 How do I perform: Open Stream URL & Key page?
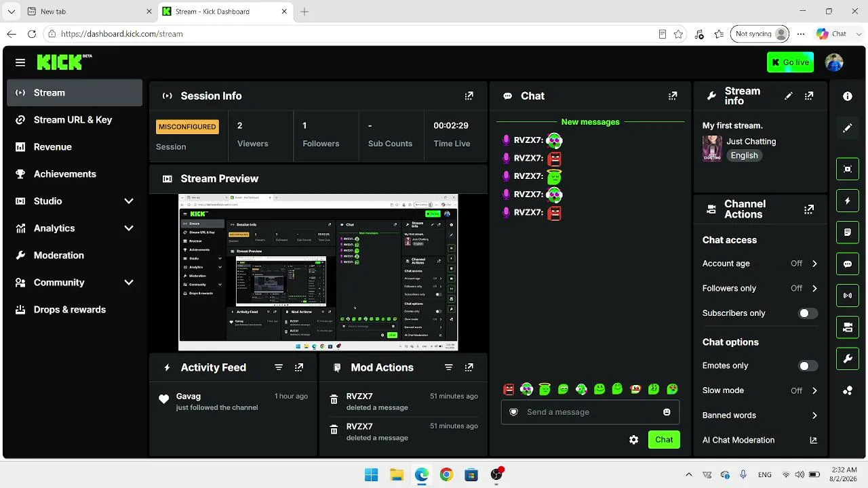click(75, 120)
